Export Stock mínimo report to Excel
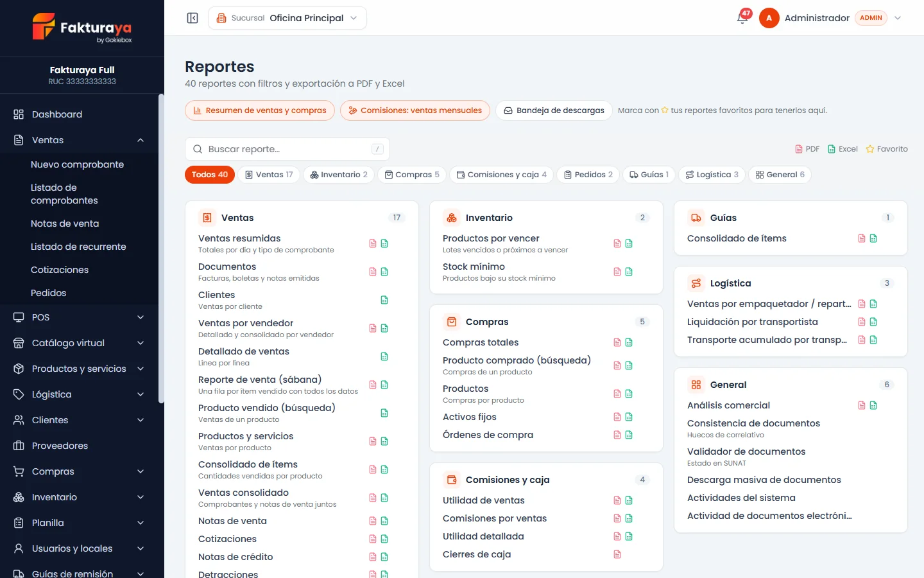This screenshot has height=578, width=924. coord(629,272)
